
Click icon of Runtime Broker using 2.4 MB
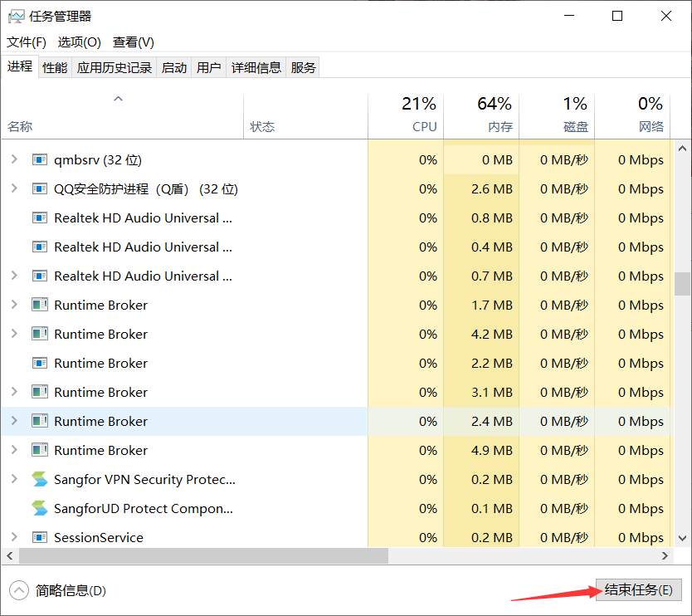coord(40,421)
